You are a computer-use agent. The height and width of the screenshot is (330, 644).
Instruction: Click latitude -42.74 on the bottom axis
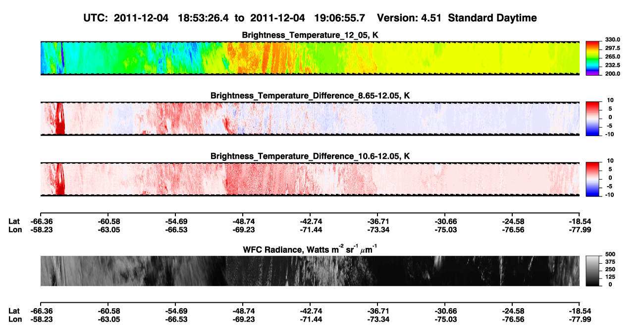310,311
